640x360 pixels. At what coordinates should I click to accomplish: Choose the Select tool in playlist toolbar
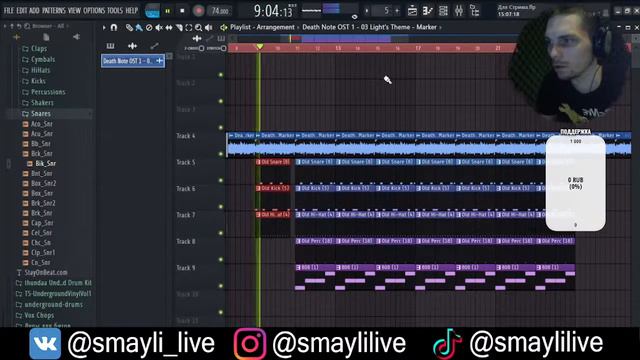tap(189, 27)
